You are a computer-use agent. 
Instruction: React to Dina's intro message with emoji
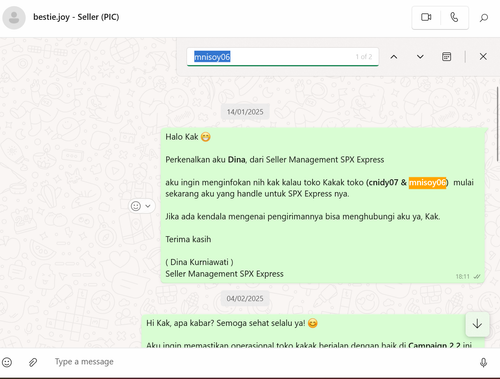pyautogui.click(x=136, y=206)
